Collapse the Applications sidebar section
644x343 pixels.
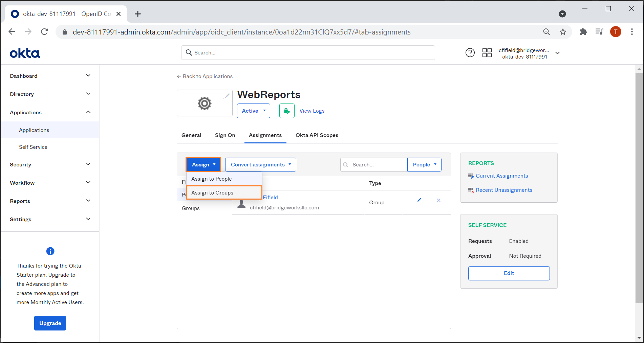click(x=50, y=112)
